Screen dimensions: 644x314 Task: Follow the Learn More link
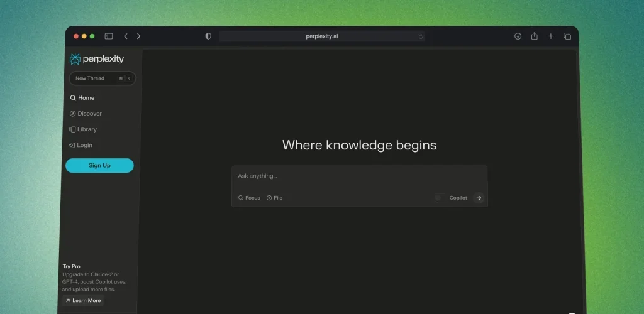(82, 301)
